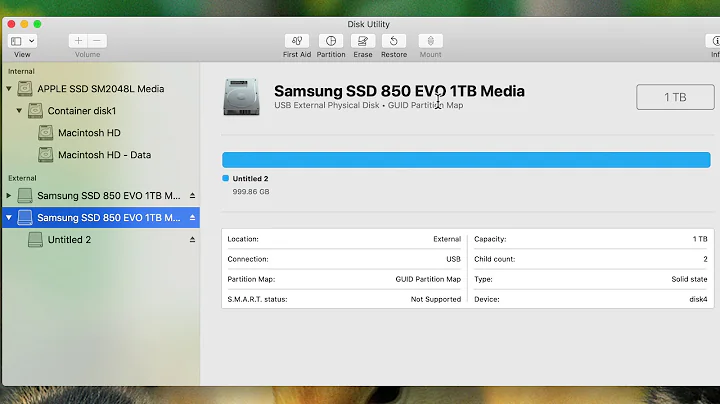Viewport: 720px width, 404px height.
Task: Click the Capacity value 1 TB in table
Action: (x=700, y=239)
